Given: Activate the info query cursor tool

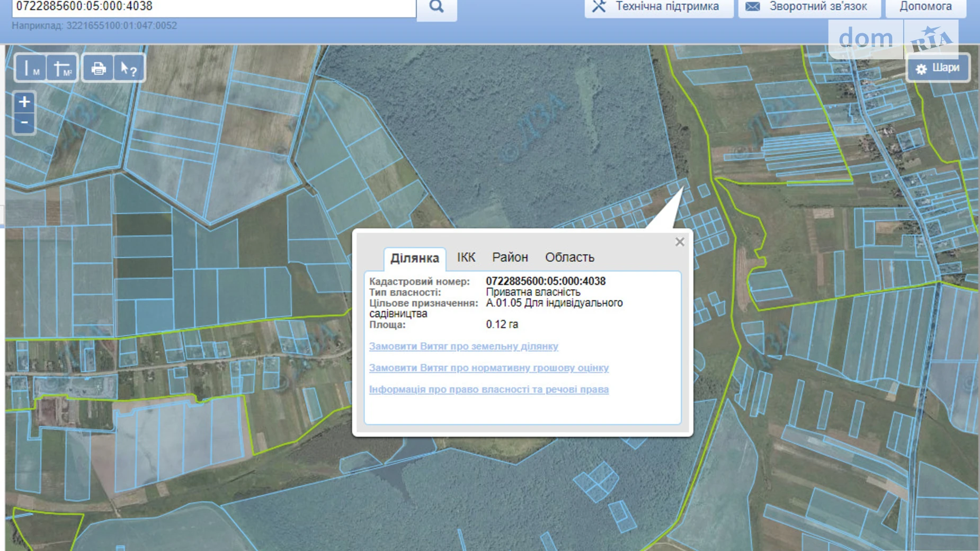Looking at the screenshot, I should pyautogui.click(x=129, y=68).
